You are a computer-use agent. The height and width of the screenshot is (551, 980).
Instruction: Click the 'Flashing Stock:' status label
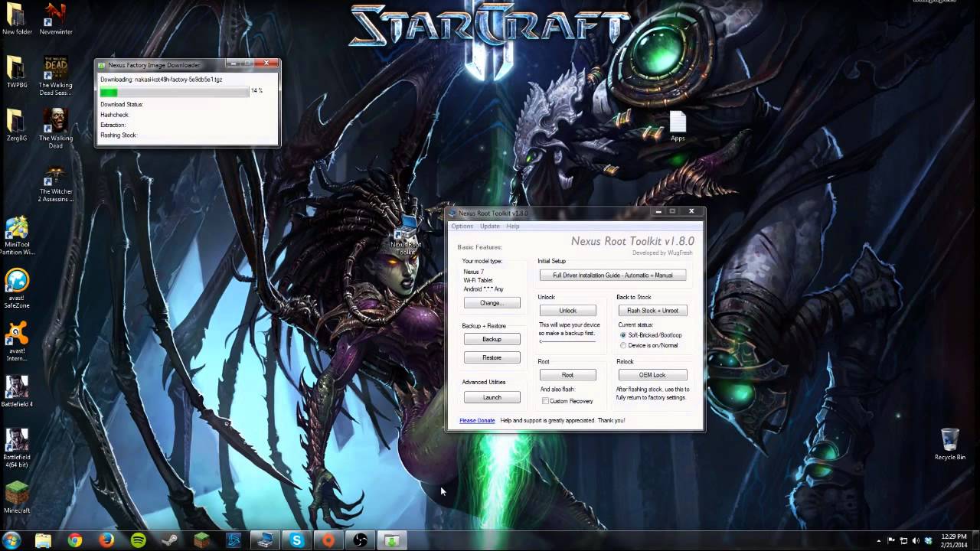coord(118,135)
